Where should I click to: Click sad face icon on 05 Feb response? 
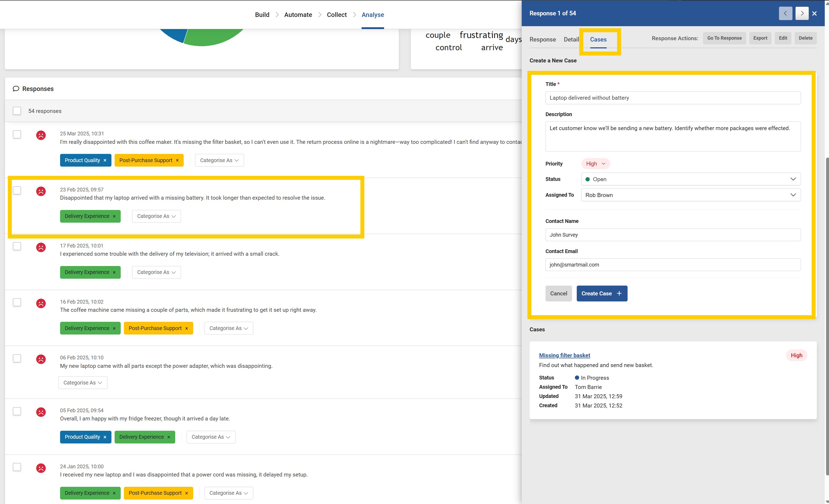(41, 412)
